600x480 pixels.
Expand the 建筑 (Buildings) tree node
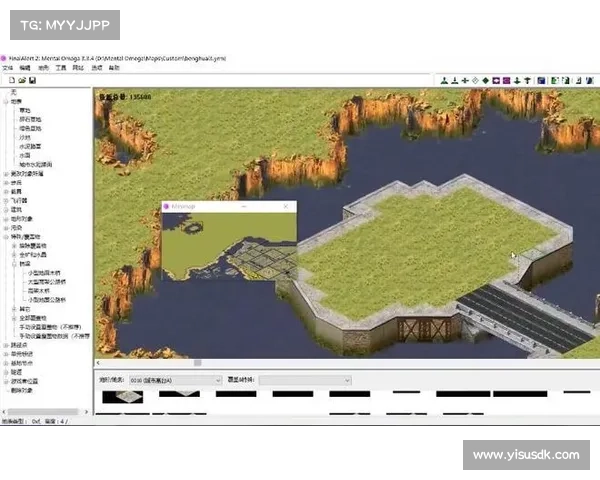pos(6,210)
